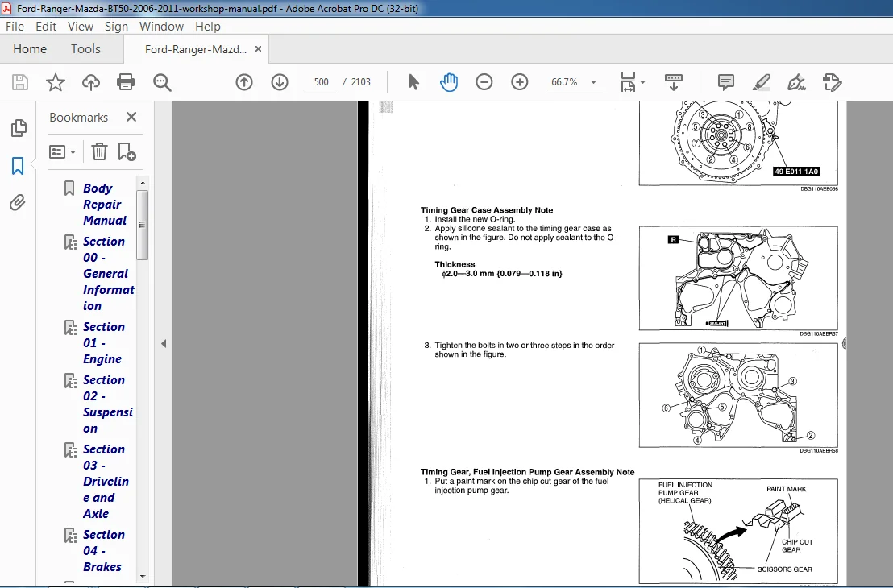Expand Section 00 - General Information bookmark
Viewport: 893px width, 588px height.
click(x=70, y=242)
